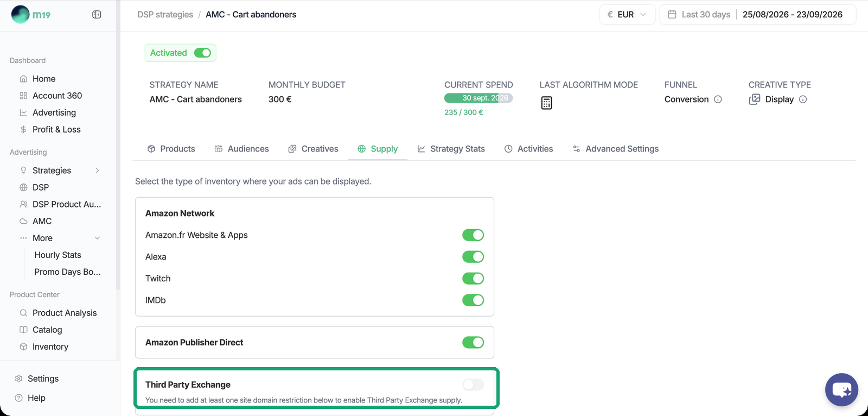Click the 235 / 300 € spend text

(464, 112)
